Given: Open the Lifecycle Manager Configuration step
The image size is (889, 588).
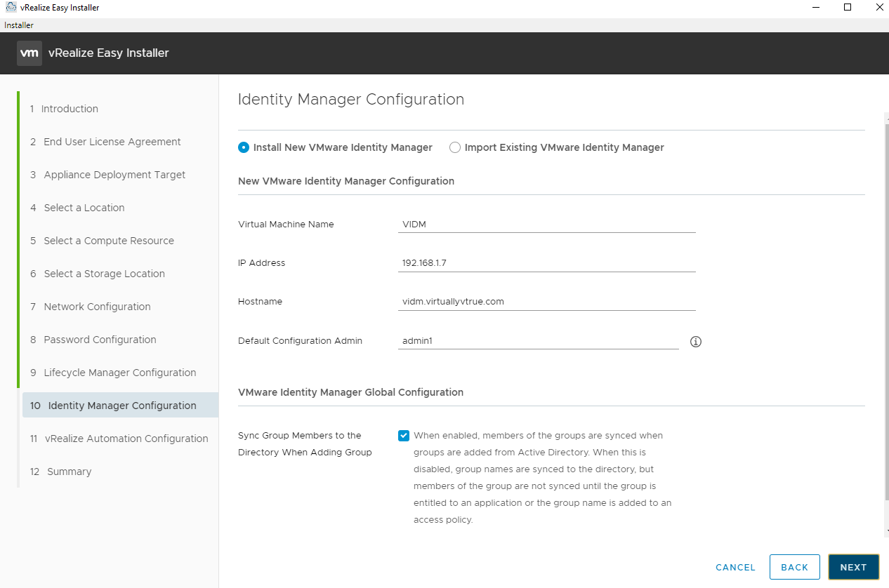Looking at the screenshot, I should pos(119,373).
